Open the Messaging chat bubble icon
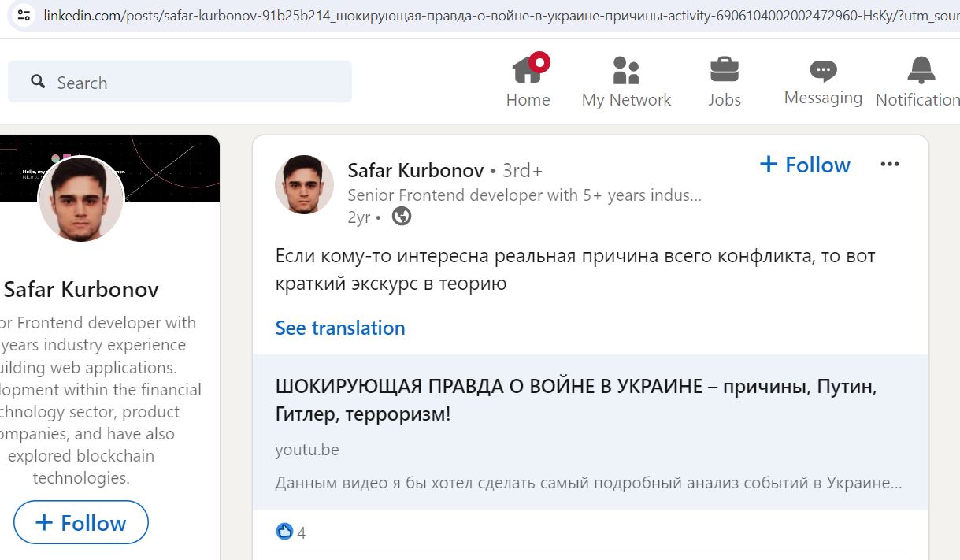 point(823,71)
